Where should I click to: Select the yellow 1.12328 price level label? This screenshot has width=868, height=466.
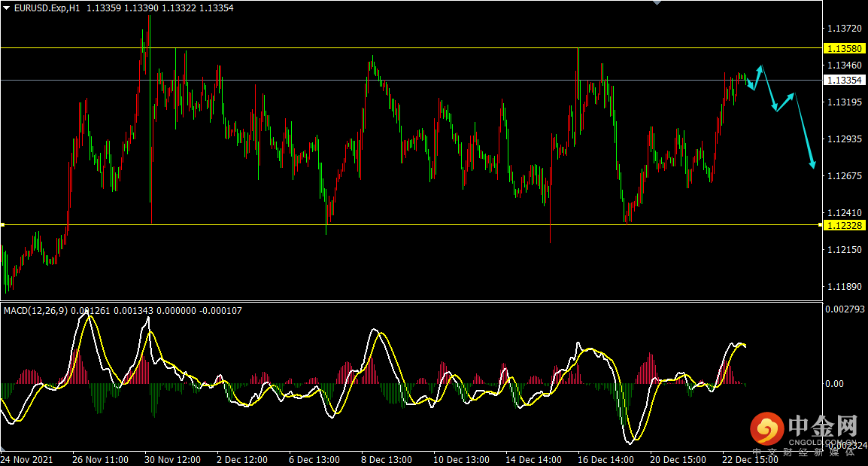tap(844, 225)
